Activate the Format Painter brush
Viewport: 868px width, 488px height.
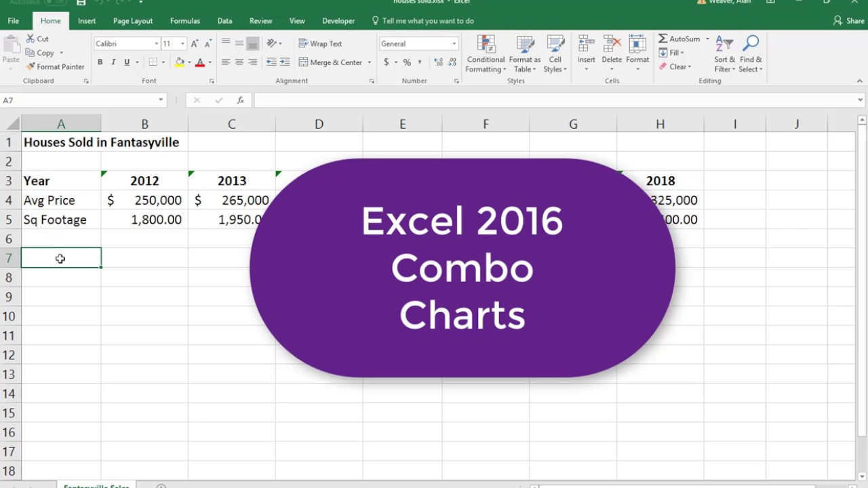(31, 66)
